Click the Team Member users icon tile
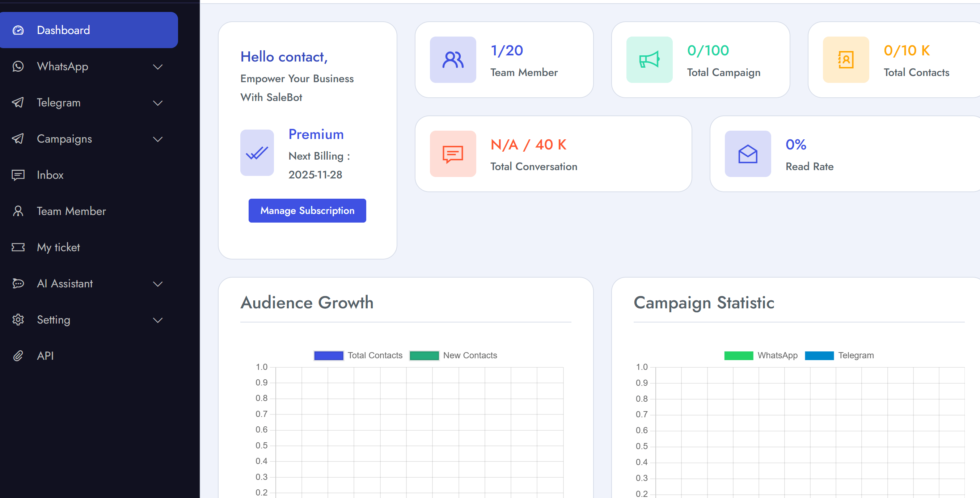This screenshot has width=980, height=498. tap(453, 60)
